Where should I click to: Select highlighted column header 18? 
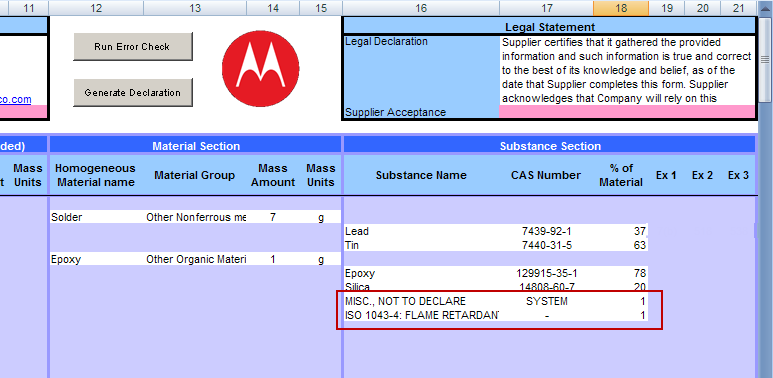621,8
